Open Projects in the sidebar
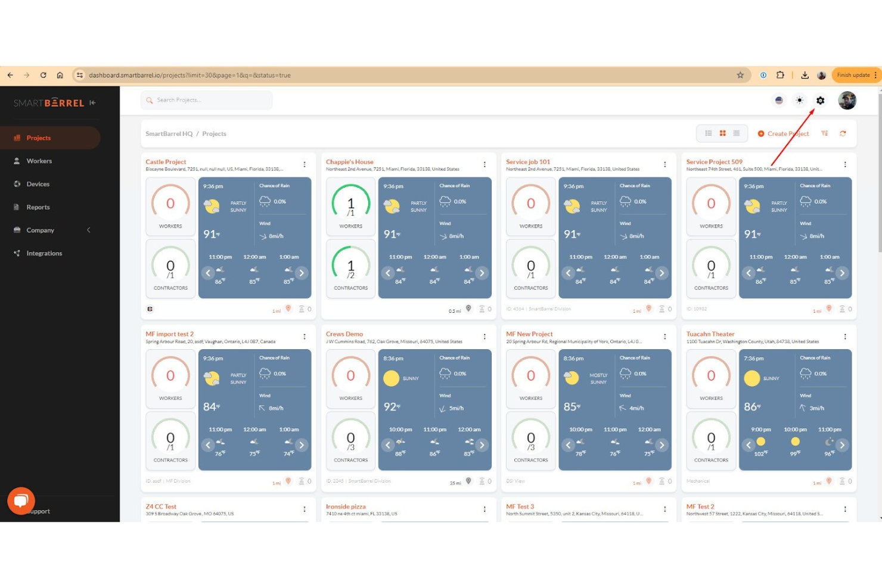This screenshot has width=882, height=588. [50, 138]
